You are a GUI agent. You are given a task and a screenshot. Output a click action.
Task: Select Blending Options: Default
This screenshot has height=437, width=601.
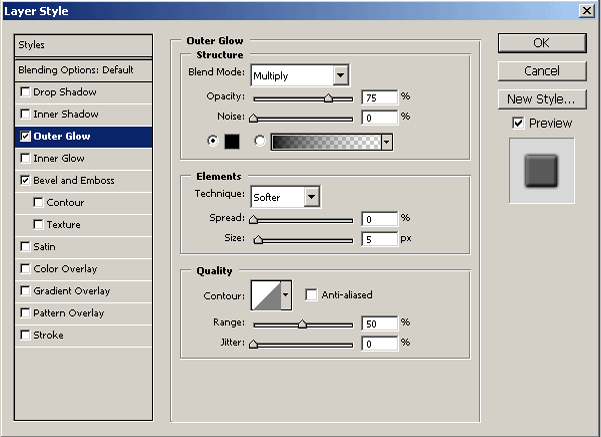click(x=76, y=70)
